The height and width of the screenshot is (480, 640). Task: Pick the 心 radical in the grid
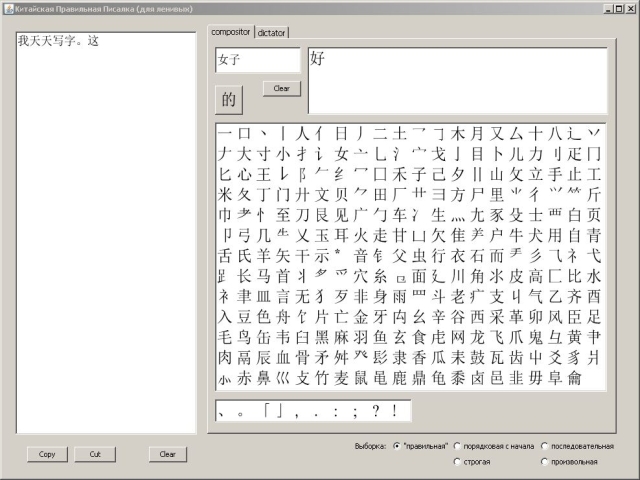point(244,174)
